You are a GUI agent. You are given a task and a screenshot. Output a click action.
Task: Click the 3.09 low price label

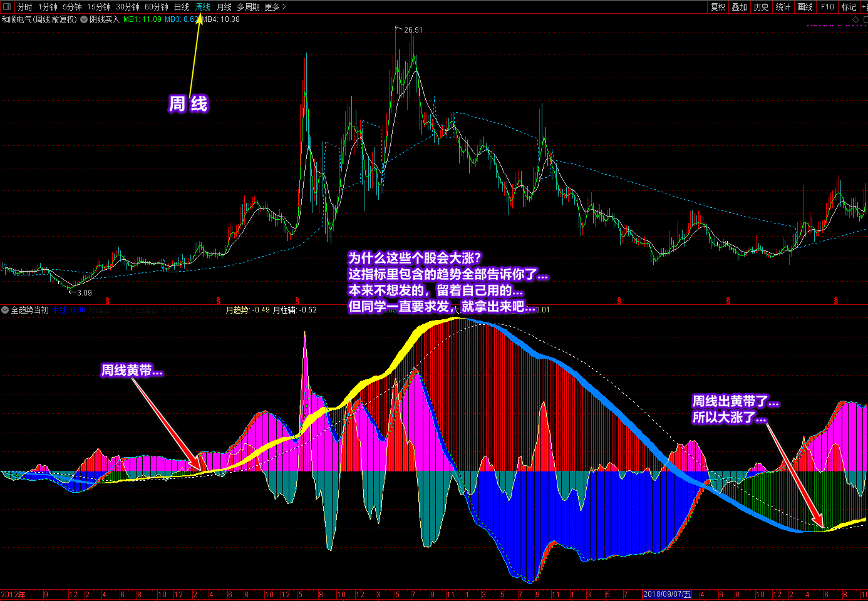(85, 292)
